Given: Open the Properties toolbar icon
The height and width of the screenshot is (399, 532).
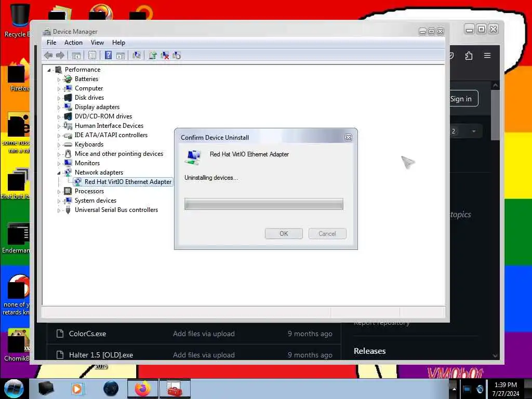Looking at the screenshot, I should pos(92,55).
